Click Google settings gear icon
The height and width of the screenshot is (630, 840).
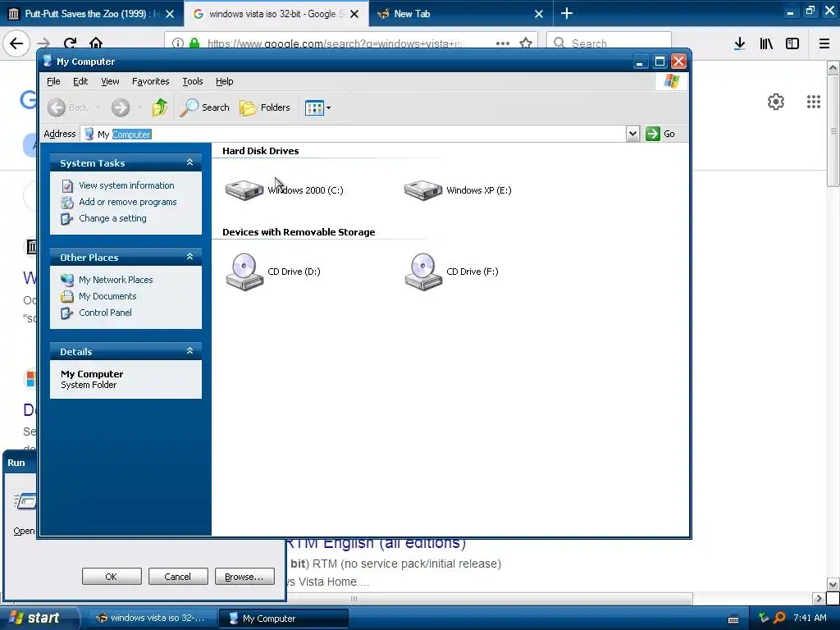pyautogui.click(x=776, y=101)
